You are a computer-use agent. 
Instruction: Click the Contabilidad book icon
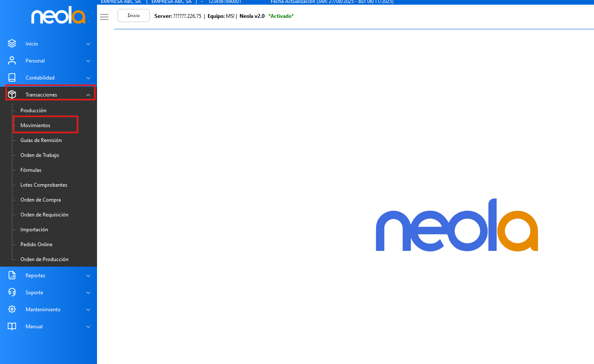12,78
